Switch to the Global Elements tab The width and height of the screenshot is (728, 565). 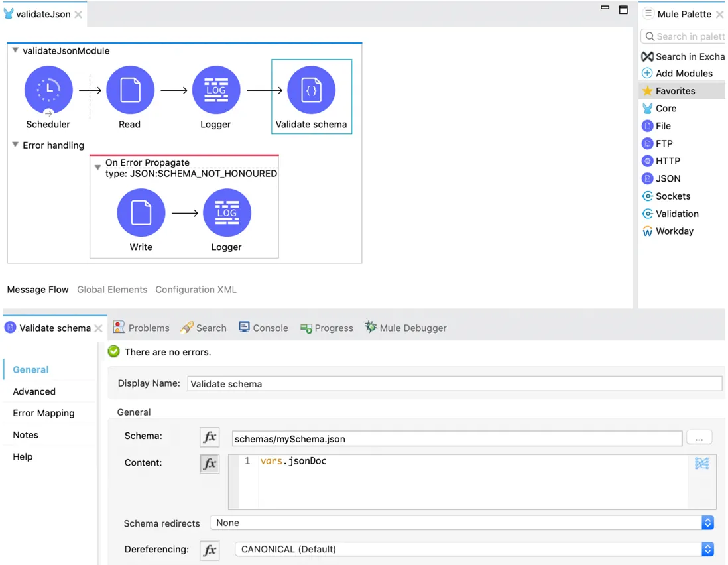pyautogui.click(x=112, y=290)
